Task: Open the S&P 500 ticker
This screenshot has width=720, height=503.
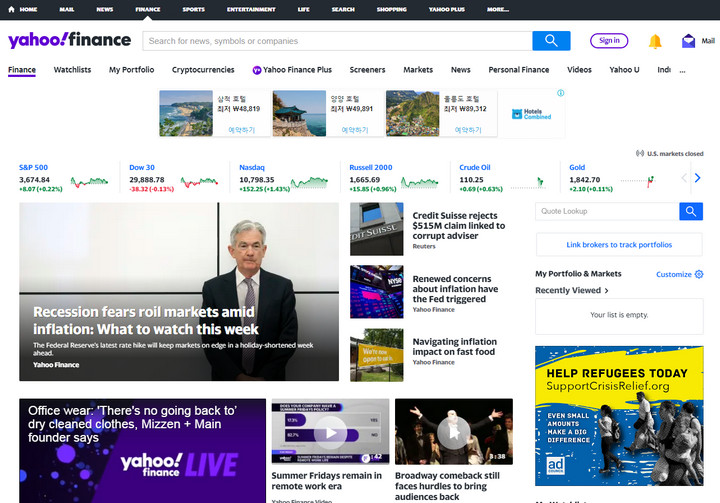Action: pyautogui.click(x=33, y=168)
